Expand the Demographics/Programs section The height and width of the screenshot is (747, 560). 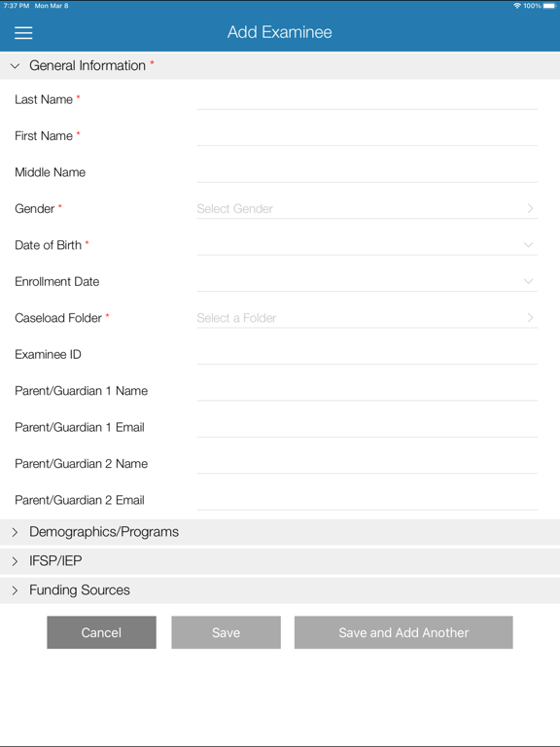pos(280,532)
